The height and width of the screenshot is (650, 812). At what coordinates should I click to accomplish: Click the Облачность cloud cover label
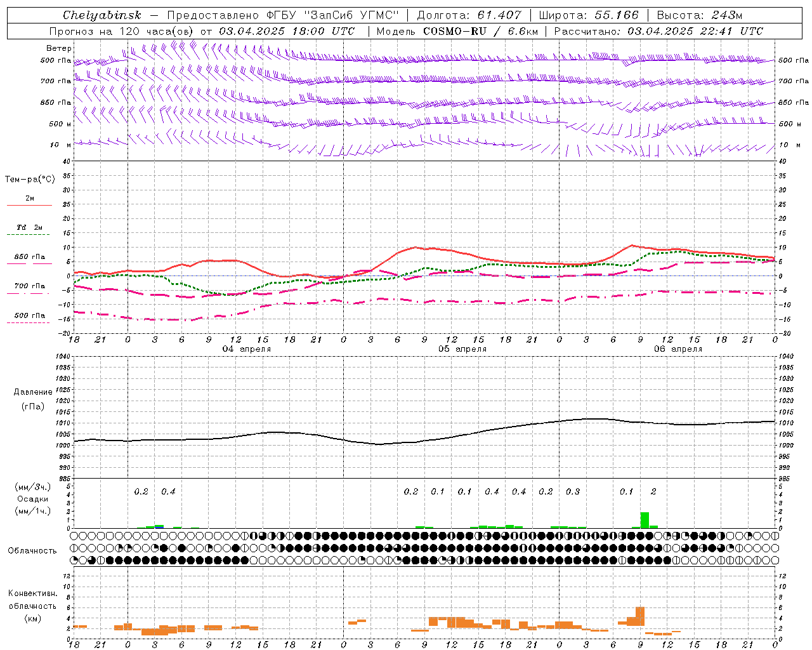(x=32, y=551)
